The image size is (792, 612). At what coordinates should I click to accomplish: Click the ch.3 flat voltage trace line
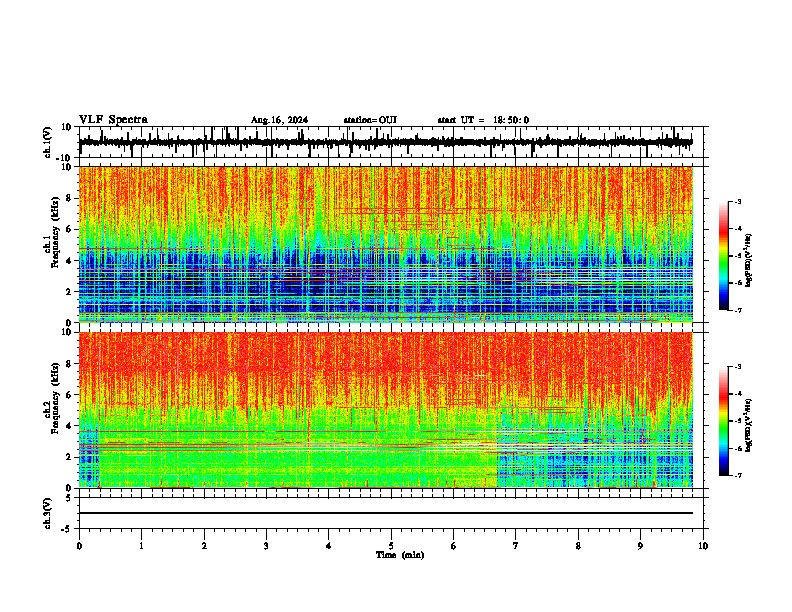click(386, 513)
